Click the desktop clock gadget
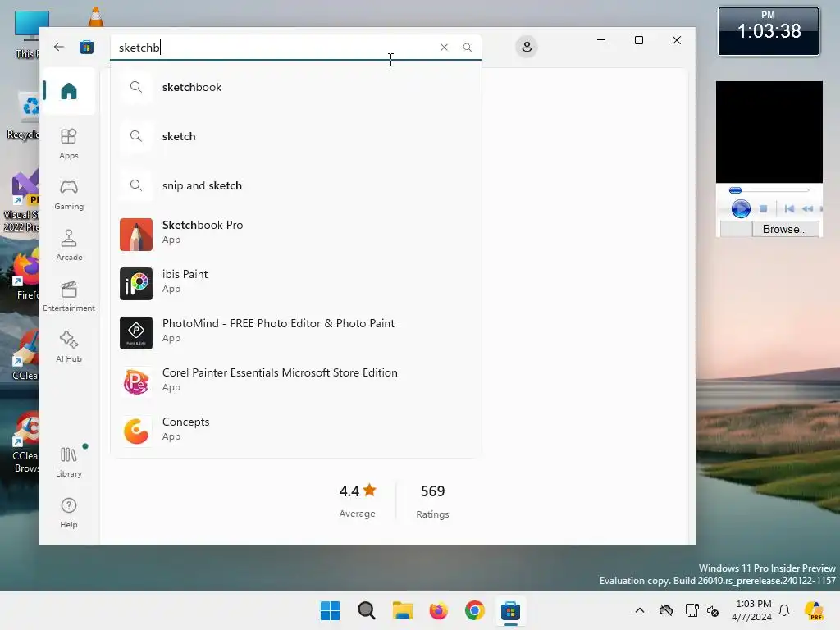 point(768,31)
